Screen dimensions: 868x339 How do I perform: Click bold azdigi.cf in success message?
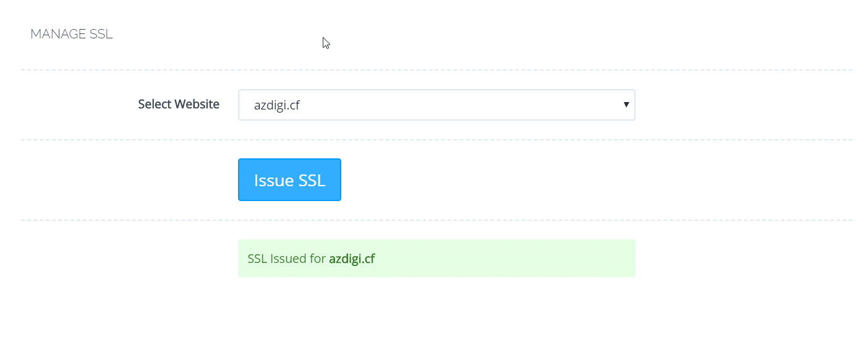(x=352, y=259)
